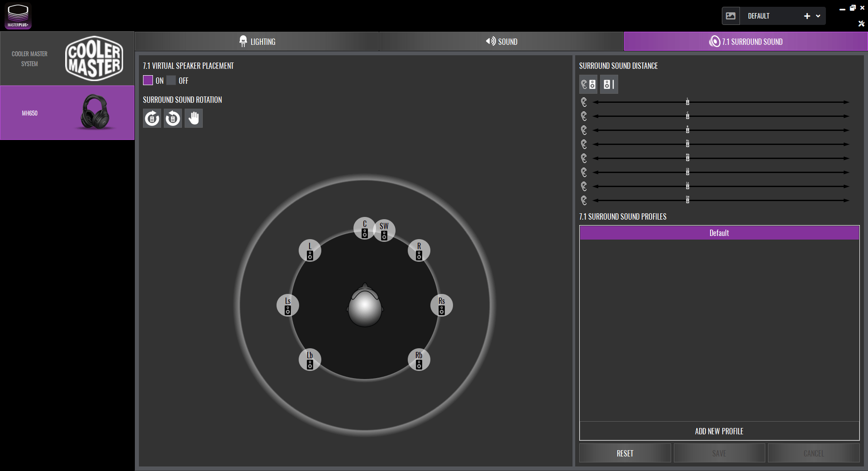The width and height of the screenshot is (868, 471).
Task: Select the MH650 headset device
Action: tap(67, 113)
